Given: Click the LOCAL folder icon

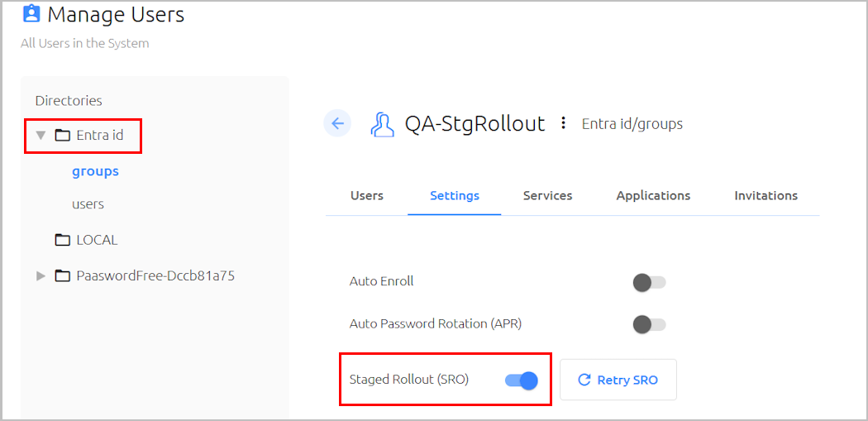Looking at the screenshot, I should click(62, 240).
